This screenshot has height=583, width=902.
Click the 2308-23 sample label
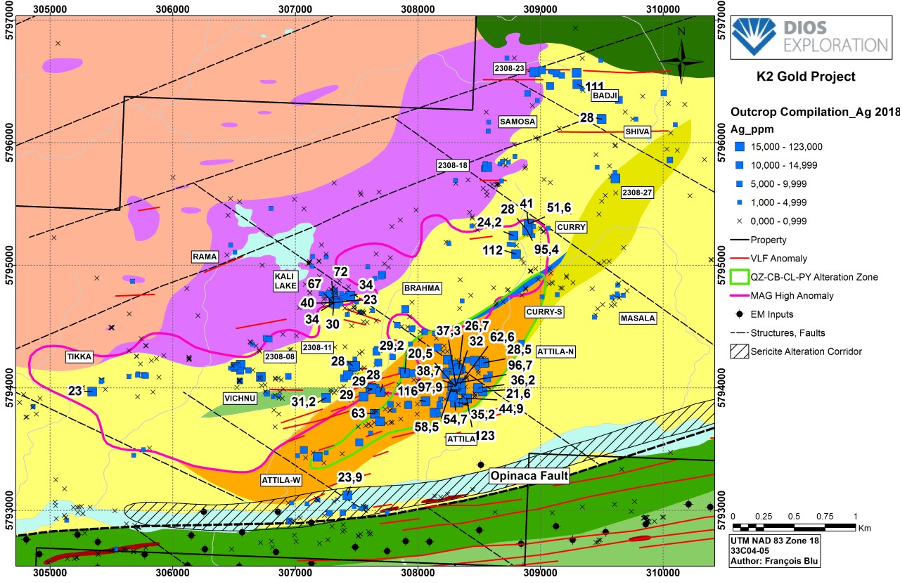click(508, 67)
